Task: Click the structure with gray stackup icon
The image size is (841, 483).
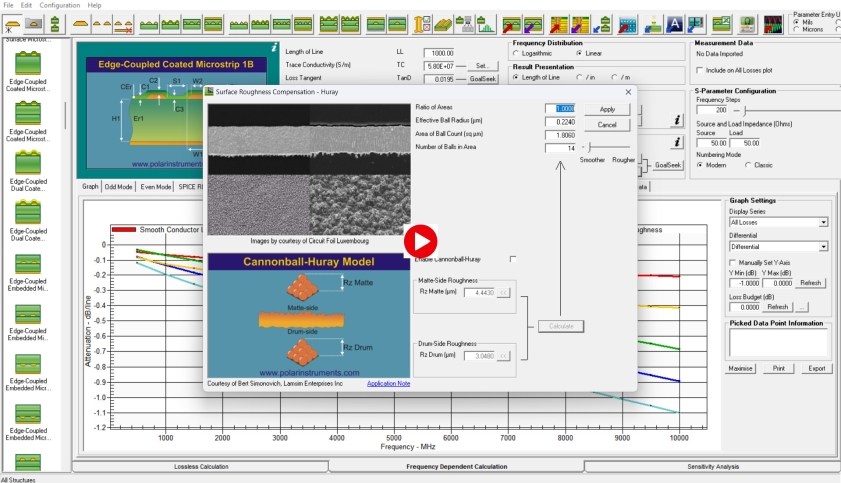Action: (464, 25)
